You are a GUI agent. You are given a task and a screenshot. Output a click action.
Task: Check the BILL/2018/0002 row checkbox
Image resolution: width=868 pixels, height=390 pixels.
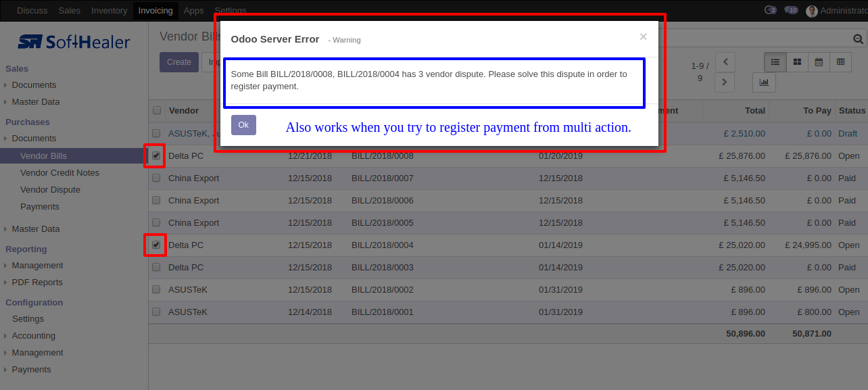pyautogui.click(x=156, y=290)
